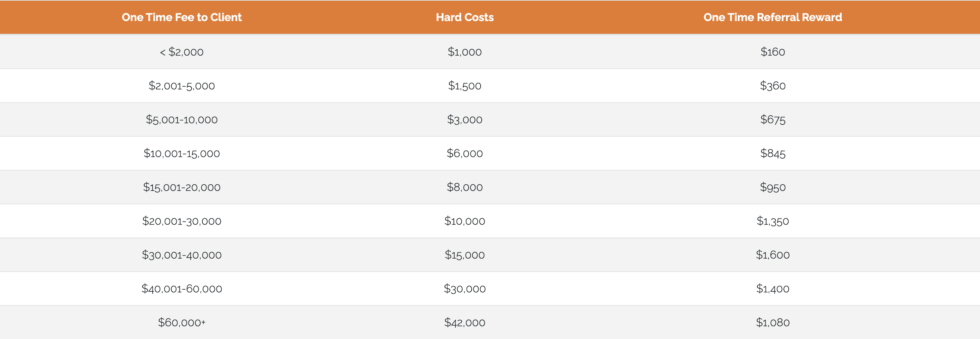Click the "Hard Costs" column header
This screenshot has width=980, height=339.
(x=464, y=17)
